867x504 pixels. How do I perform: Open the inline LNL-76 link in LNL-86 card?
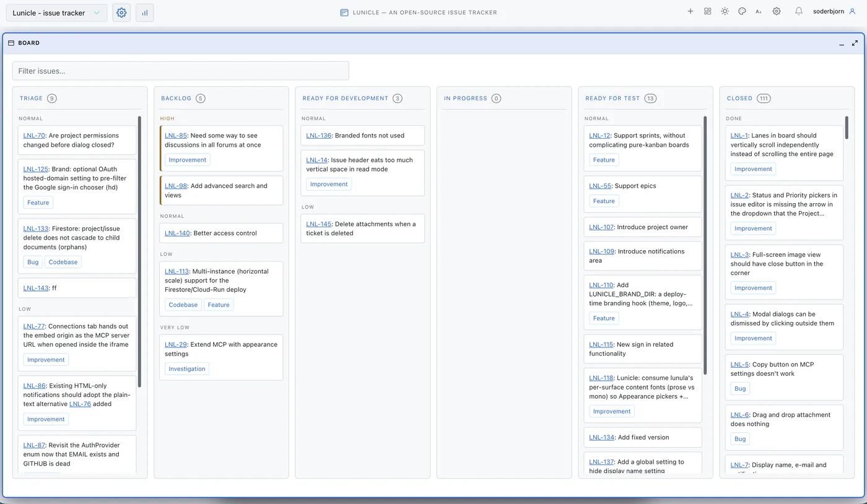pos(80,404)
